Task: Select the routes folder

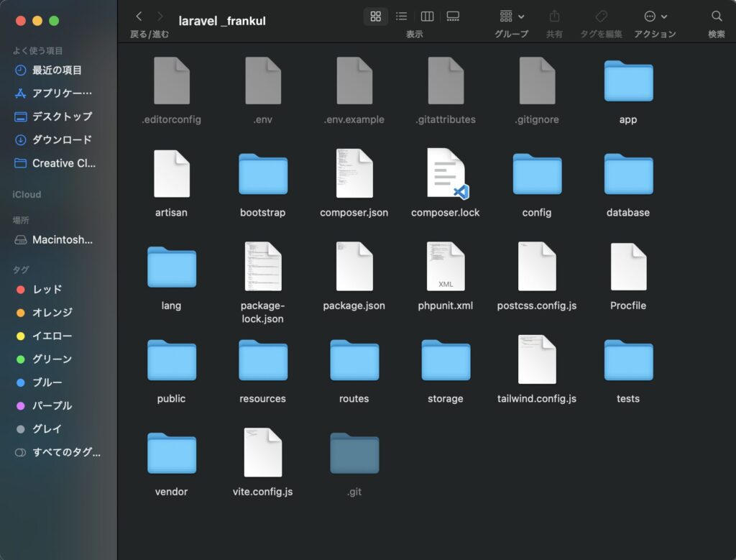Action: (x=354, y=359)
